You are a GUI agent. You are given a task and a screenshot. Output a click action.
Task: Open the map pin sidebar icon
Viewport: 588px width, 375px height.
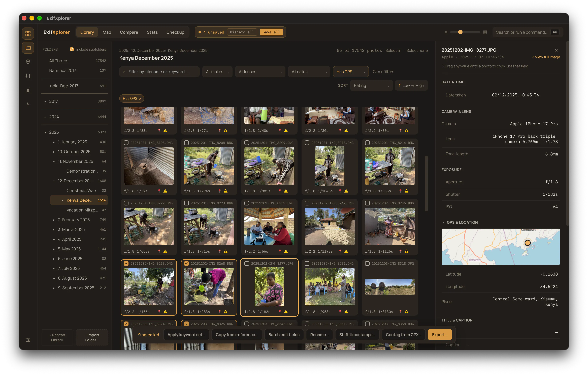[x=28, y=62]
